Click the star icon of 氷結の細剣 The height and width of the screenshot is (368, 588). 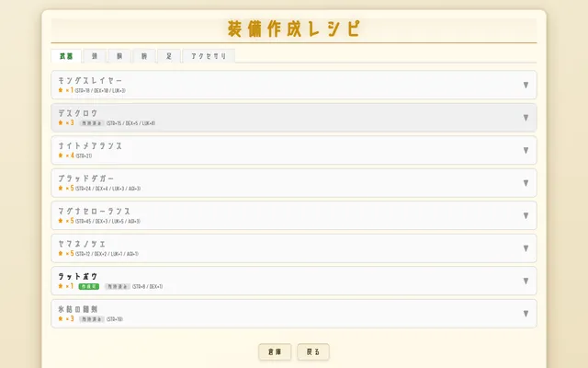[61, 319]
